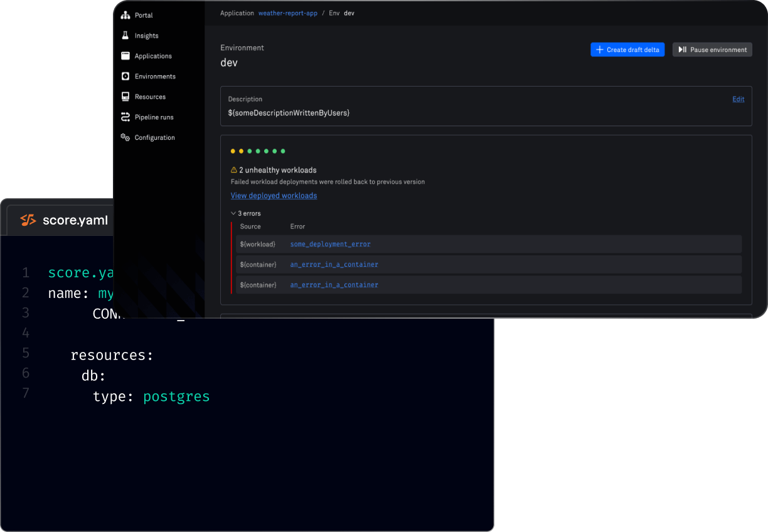Expand the some_deployment_error entry
This screenshot has width=768, height=532.
coord(330,244)
